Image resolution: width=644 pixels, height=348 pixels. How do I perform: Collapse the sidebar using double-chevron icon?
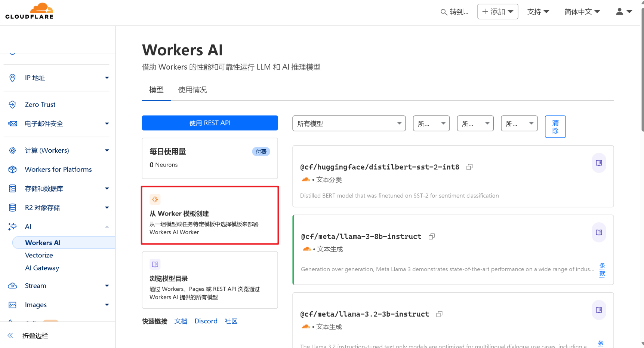point(10,336)
